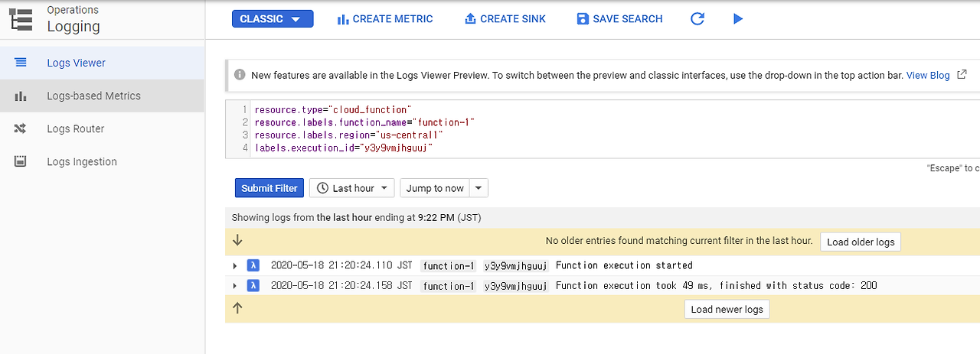Click the refresh logs icon
Viewport: 980px width, 354px height.
697,19
